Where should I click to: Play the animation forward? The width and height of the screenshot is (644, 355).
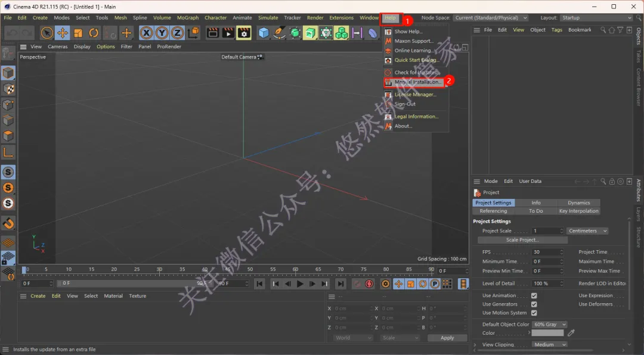300,284
